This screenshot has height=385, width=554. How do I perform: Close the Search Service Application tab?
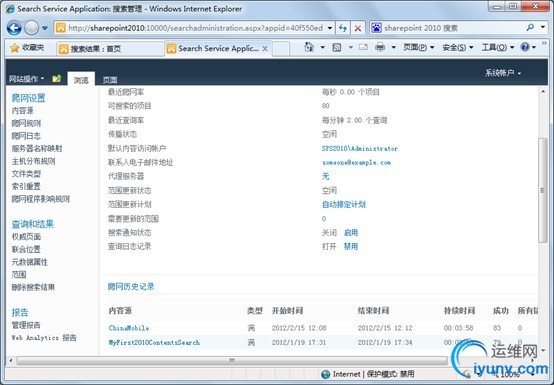click(x=265, y=49)
